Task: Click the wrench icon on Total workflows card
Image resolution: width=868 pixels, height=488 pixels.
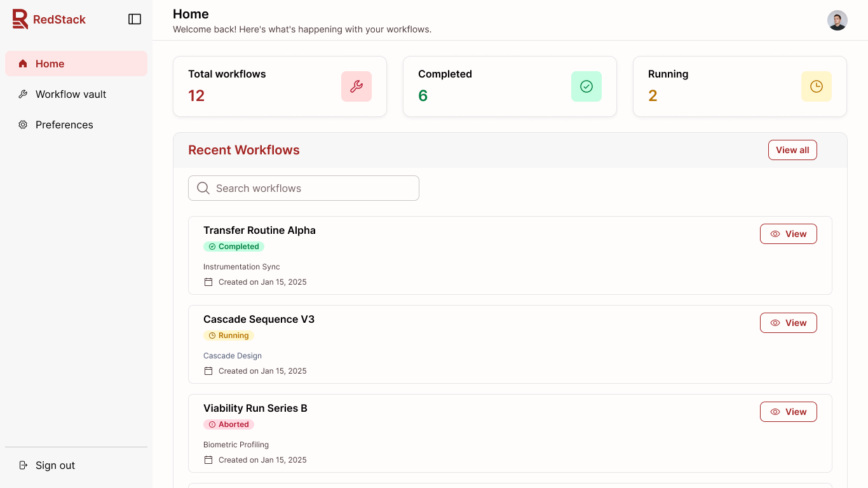Action: (x=356, y=86)
